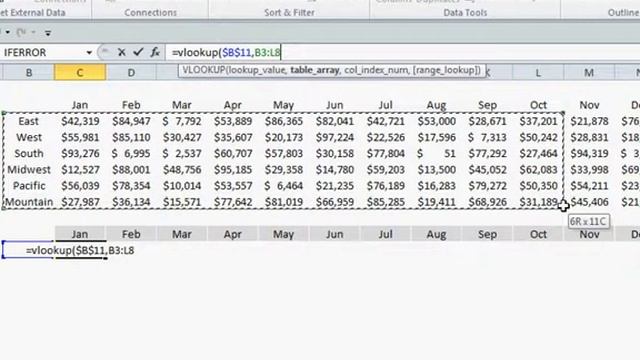Click shaded Jun header in lower table
Screen dimensions: 640x360
(x=335, y=234)
